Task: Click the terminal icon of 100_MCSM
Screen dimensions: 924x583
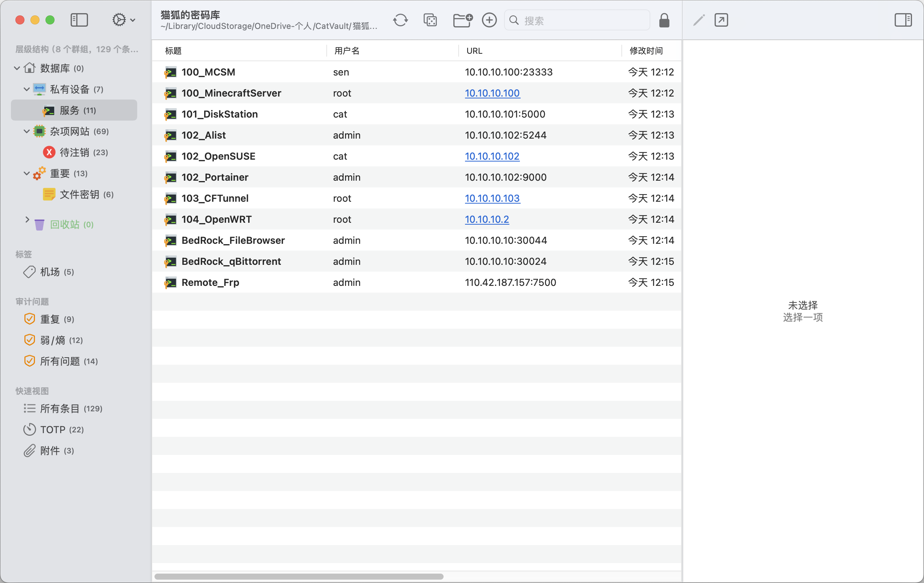Action: pos(170,72)
